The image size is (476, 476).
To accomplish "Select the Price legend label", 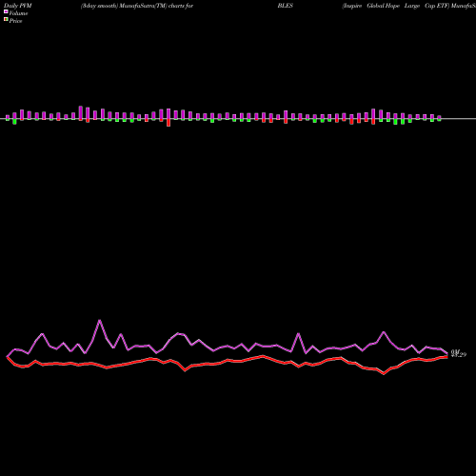I will (x=15, y=21).
